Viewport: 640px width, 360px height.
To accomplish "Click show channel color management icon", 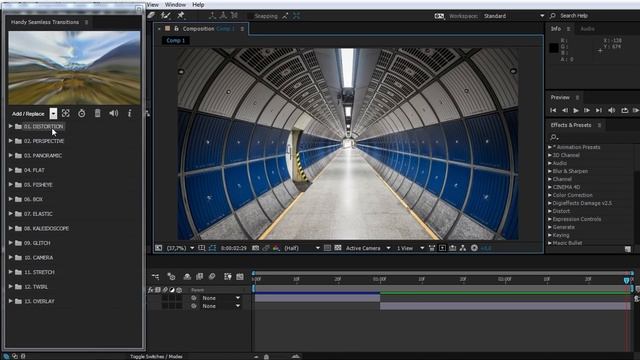I will point(277,248).
